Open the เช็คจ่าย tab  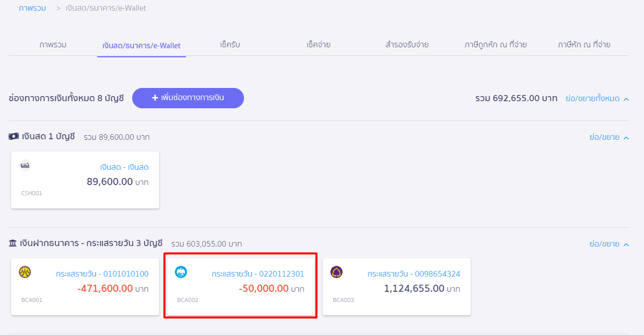(319, 45)
